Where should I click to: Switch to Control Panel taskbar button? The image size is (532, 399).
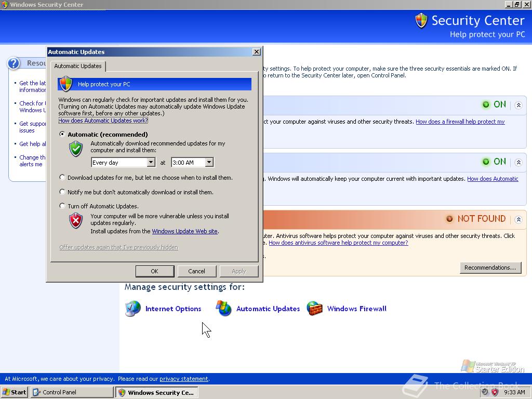coord(72,392)
